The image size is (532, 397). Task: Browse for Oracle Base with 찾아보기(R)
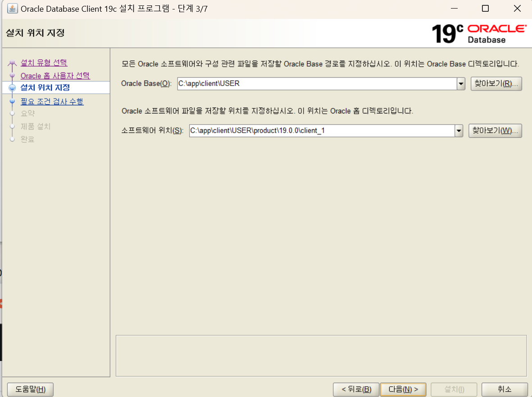tap(496, 84)
